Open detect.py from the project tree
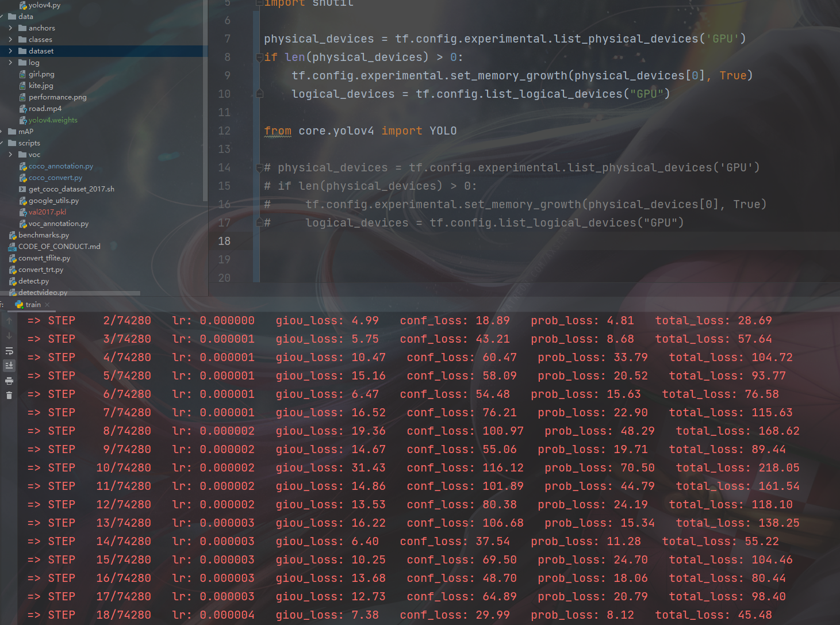 click(32, 281)
